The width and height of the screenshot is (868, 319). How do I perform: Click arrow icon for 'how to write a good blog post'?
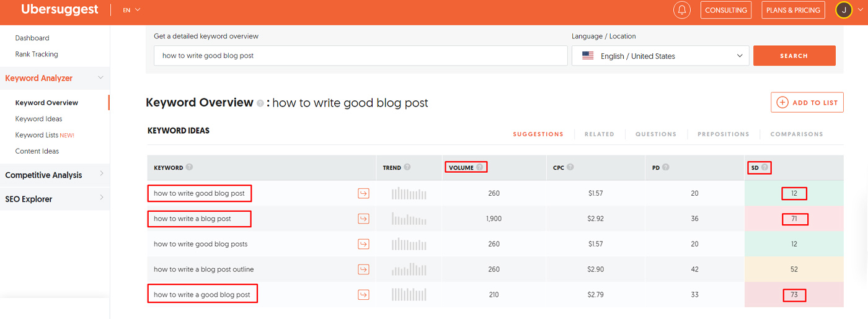pos(363,294)
